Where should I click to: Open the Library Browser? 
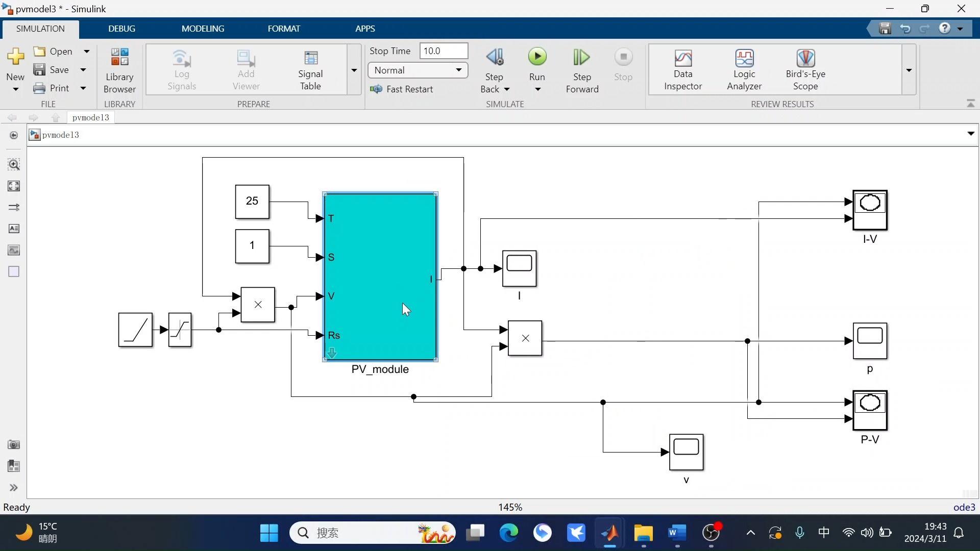(x=119, y=69)
